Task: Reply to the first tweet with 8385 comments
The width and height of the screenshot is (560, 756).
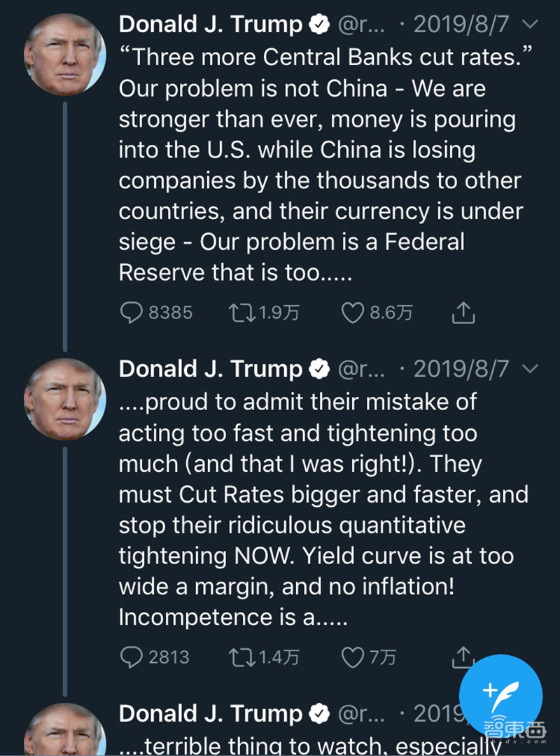Action: [132, 312]
